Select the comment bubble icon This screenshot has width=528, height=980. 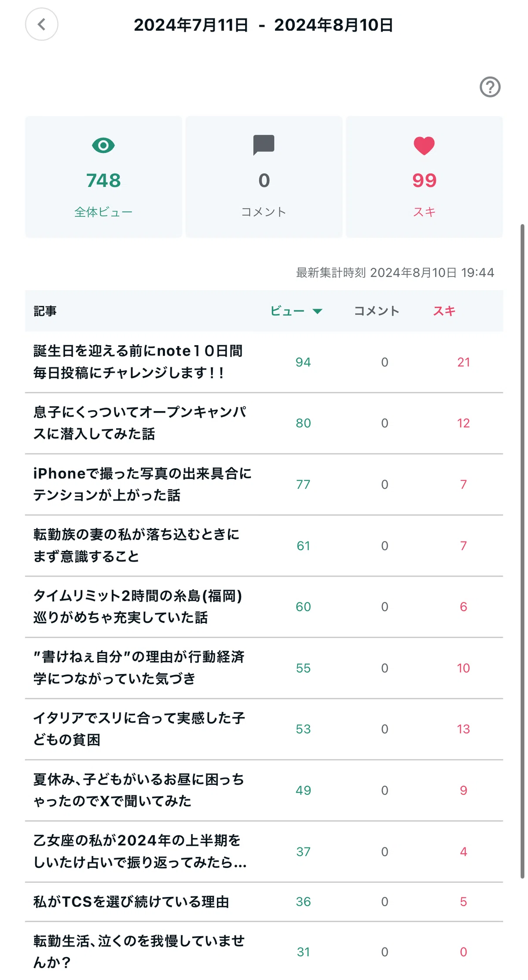(x=264, y=145)
